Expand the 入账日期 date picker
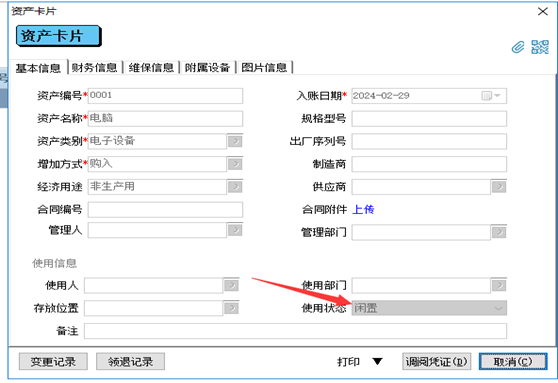 (491, 96)
